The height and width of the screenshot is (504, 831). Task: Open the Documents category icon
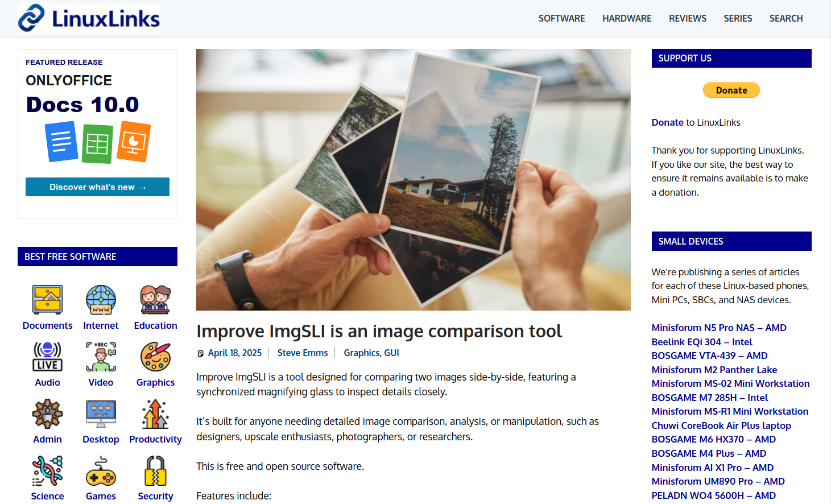(48, 300)
